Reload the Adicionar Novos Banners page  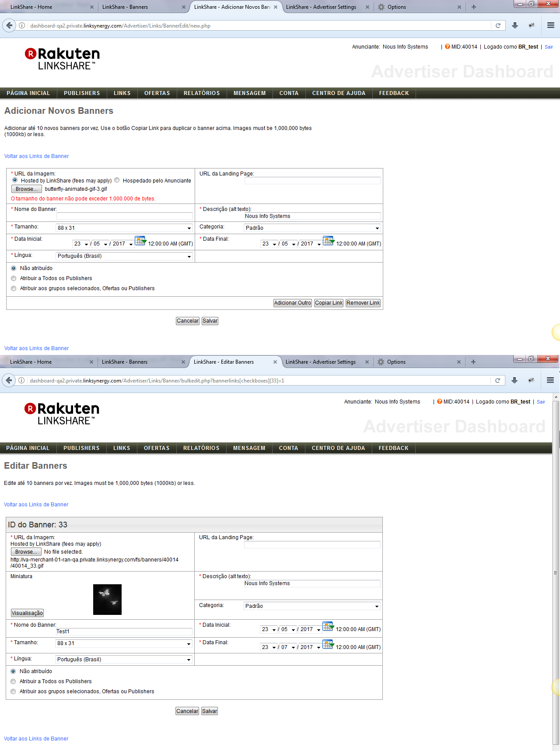(x=498, y=26)
